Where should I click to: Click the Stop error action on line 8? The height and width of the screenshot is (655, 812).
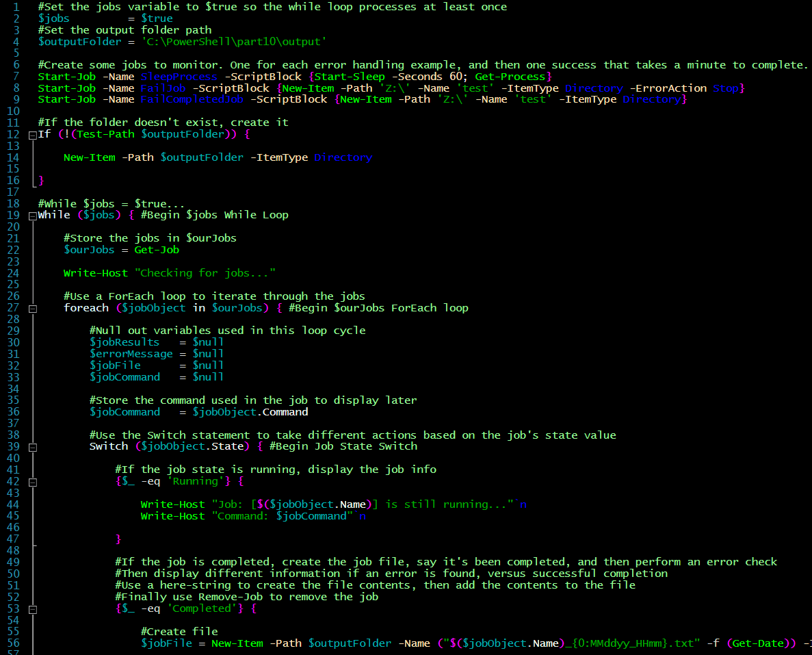tap(724, 88)
